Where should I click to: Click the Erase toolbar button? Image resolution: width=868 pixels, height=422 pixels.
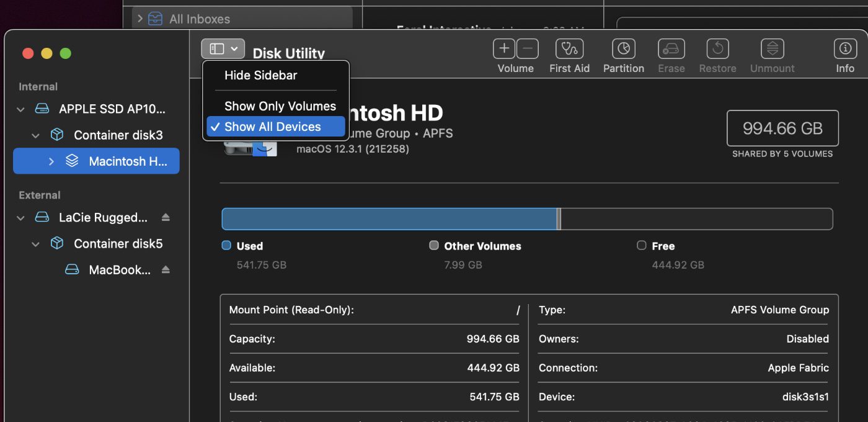coord(671,49)
